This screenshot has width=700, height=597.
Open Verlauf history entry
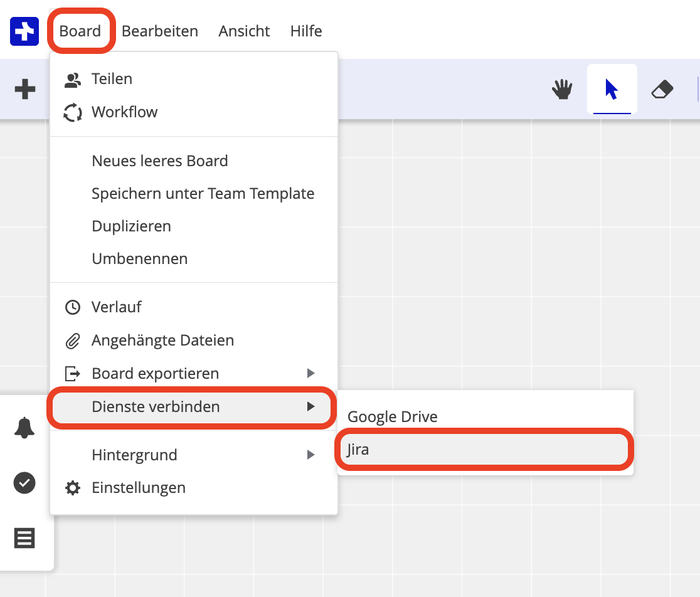click(117, 307)
